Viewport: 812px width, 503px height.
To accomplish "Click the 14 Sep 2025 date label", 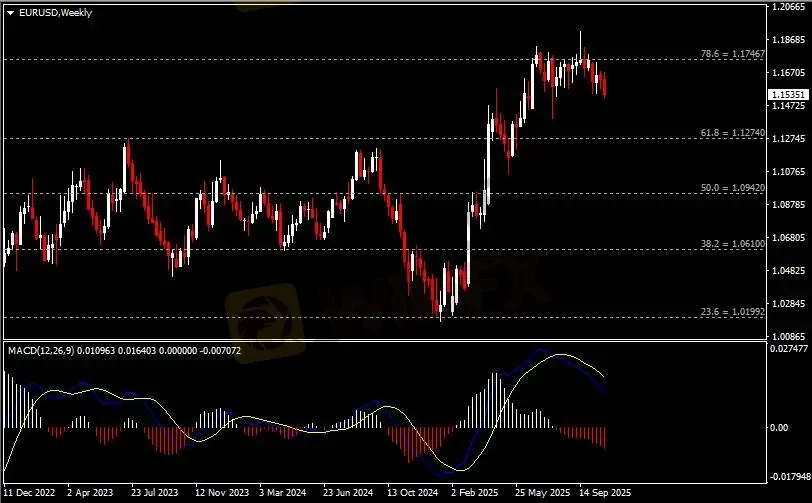I will point(606,493).
